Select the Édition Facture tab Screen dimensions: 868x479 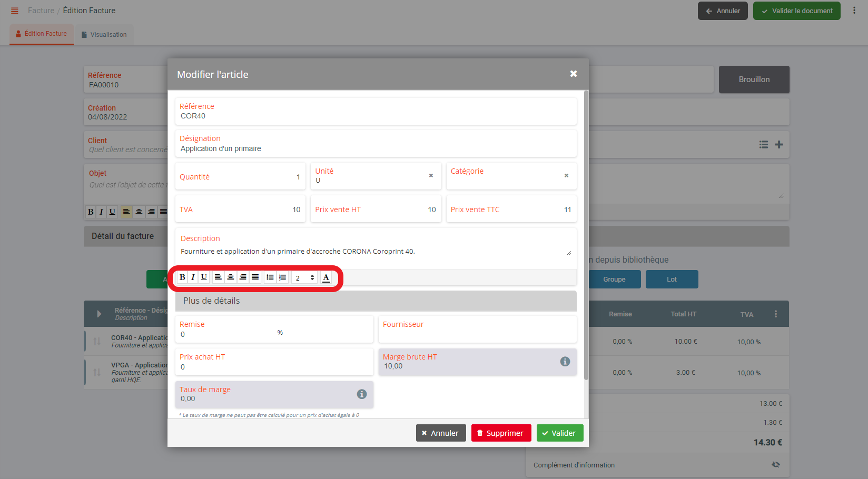[x=42, y=34]
